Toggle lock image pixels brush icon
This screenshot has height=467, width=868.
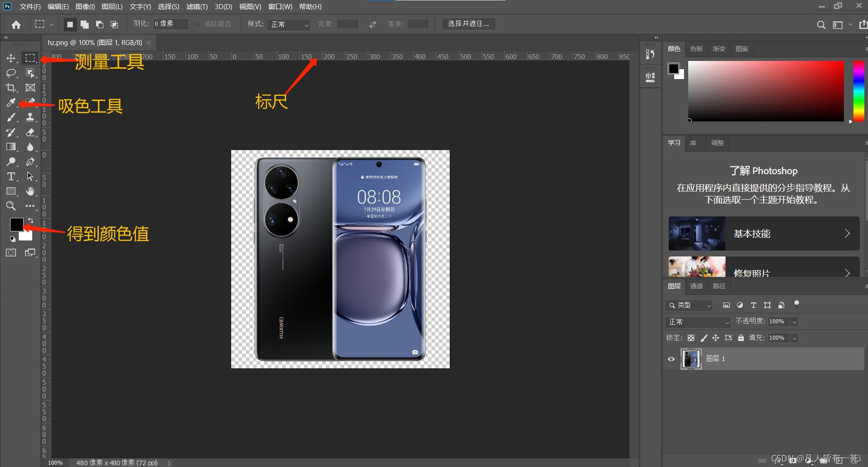click(x=704, y=338)
